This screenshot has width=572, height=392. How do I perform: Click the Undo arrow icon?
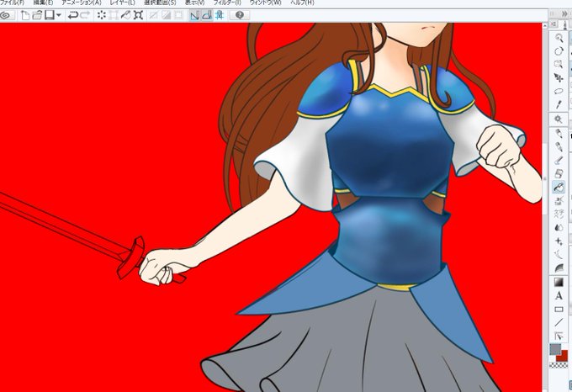(x=73, y=15)
